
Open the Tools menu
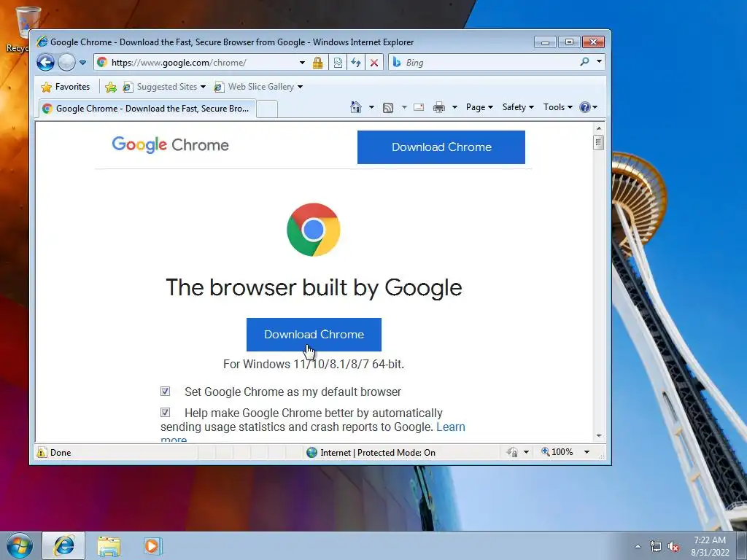pos(558,107)
